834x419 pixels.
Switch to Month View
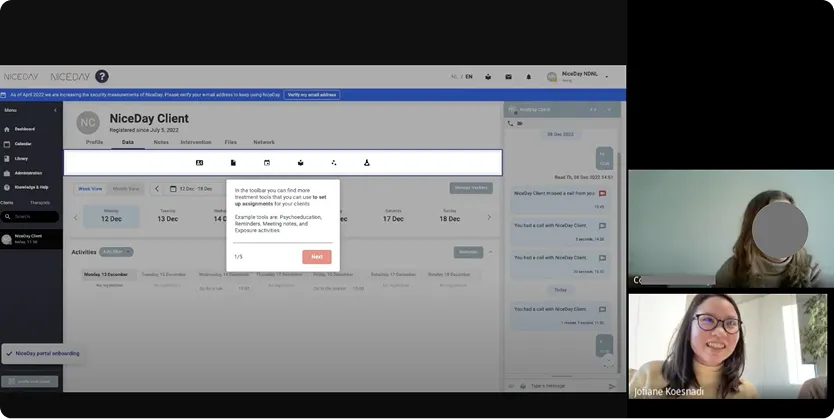click(126, 189)
